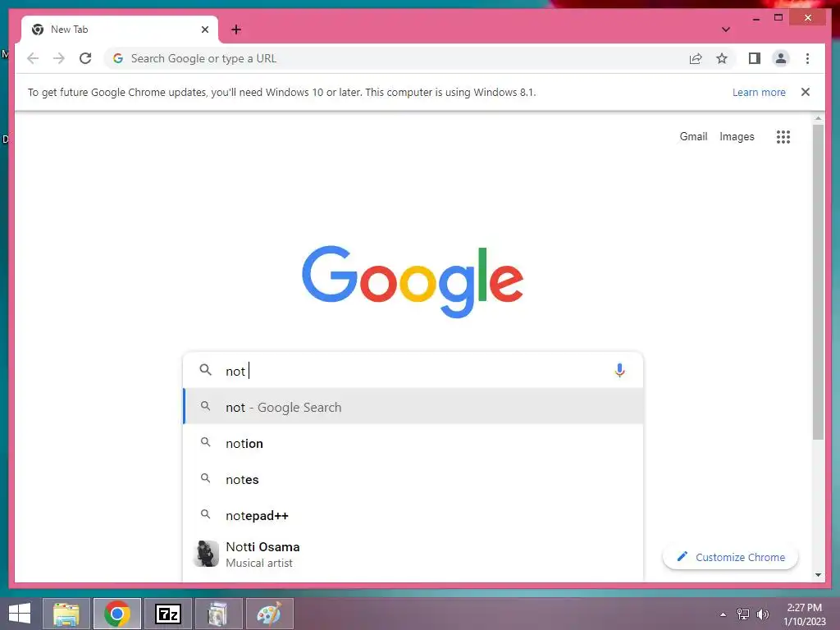This screenshot has height=630, width=840.
Task: Open the profile avatar menu
Action: pyautogui.click(x=781, y=58)
